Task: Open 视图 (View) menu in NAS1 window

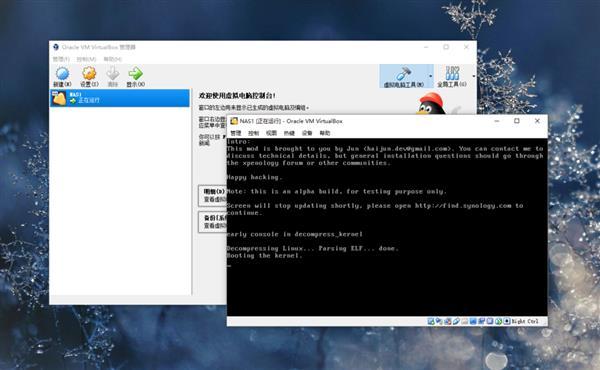Action: (271, 133)
